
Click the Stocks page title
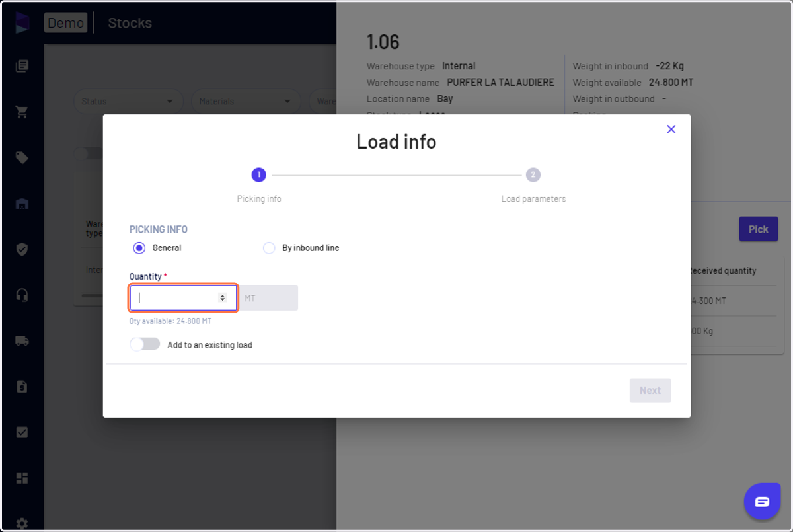[130, 22]
